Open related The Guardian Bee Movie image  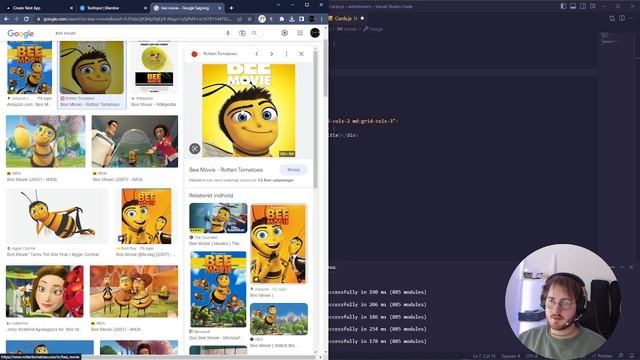pos(218,218)
